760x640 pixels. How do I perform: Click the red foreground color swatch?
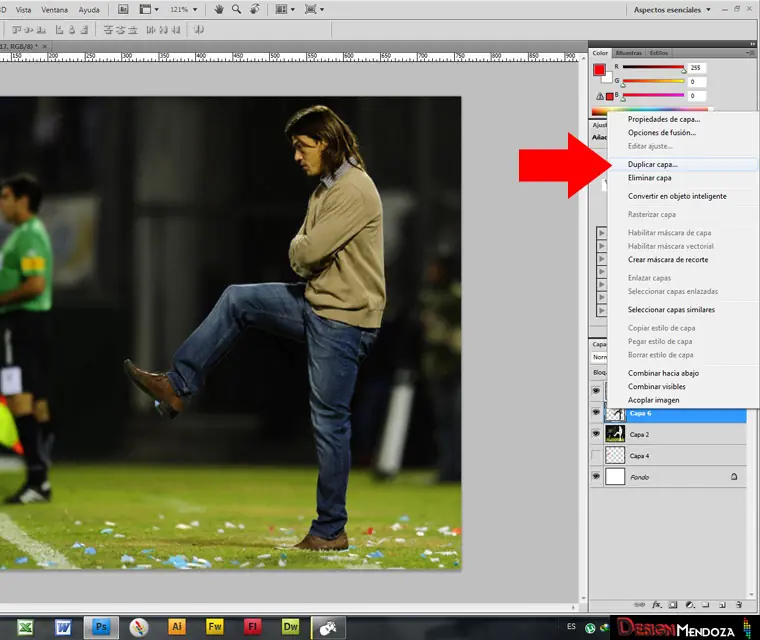point(599,70)
